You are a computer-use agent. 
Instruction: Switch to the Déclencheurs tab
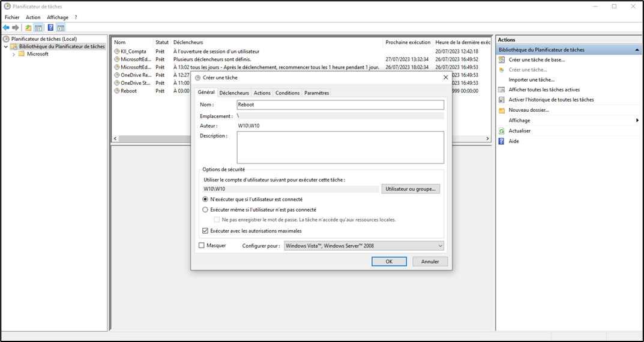point(234,93)
